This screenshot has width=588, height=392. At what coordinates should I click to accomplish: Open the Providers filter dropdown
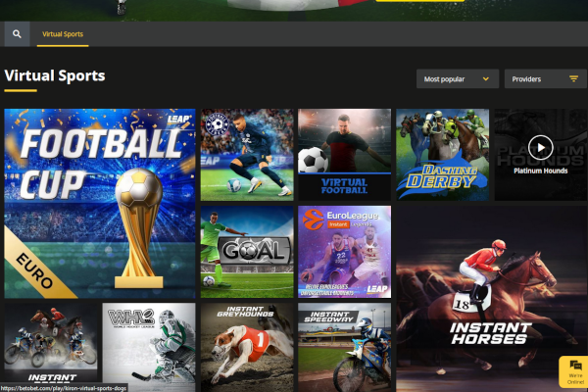tap(545, 78)
